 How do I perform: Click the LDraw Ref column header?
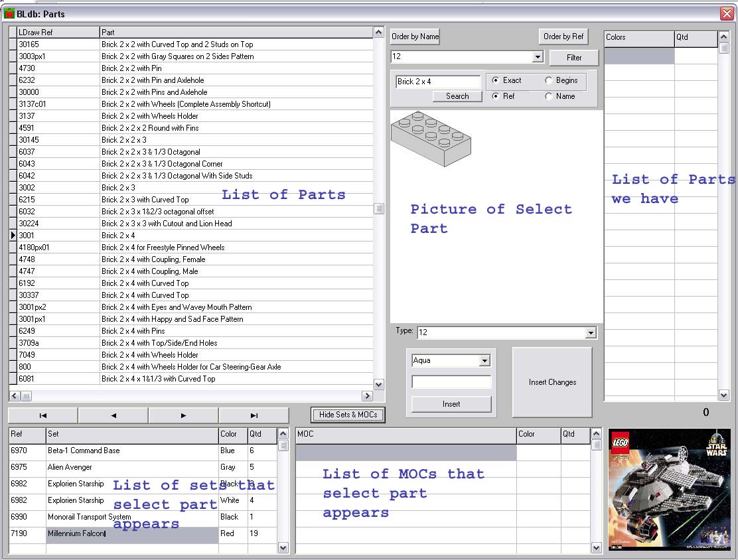[x=58, y=32]
